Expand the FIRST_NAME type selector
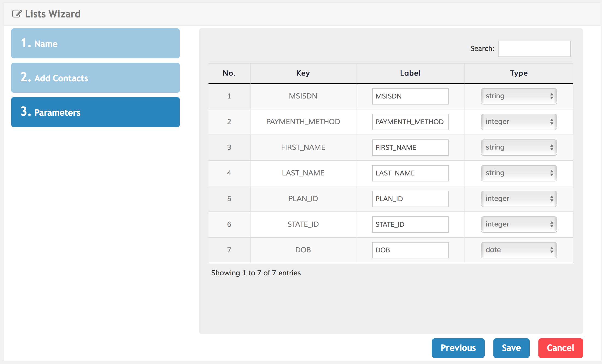The image size is (602, 364). 518,147
